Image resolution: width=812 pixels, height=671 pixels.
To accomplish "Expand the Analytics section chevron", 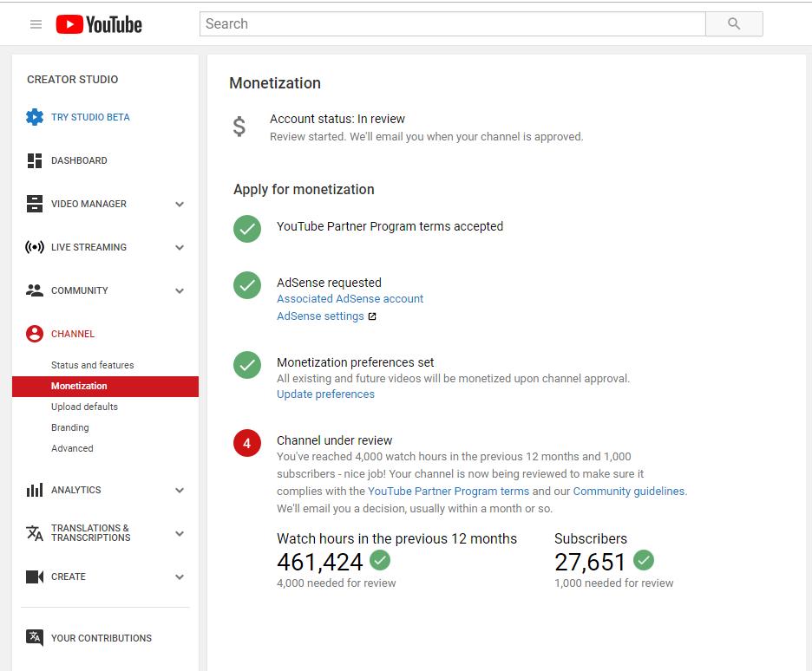I will (x=180, y=490).
